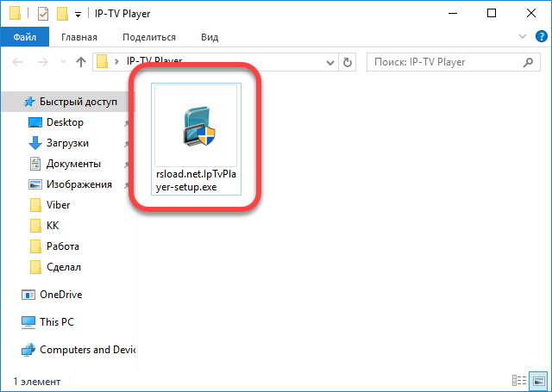Click the Computers and Devices network icon

point(28,350)
